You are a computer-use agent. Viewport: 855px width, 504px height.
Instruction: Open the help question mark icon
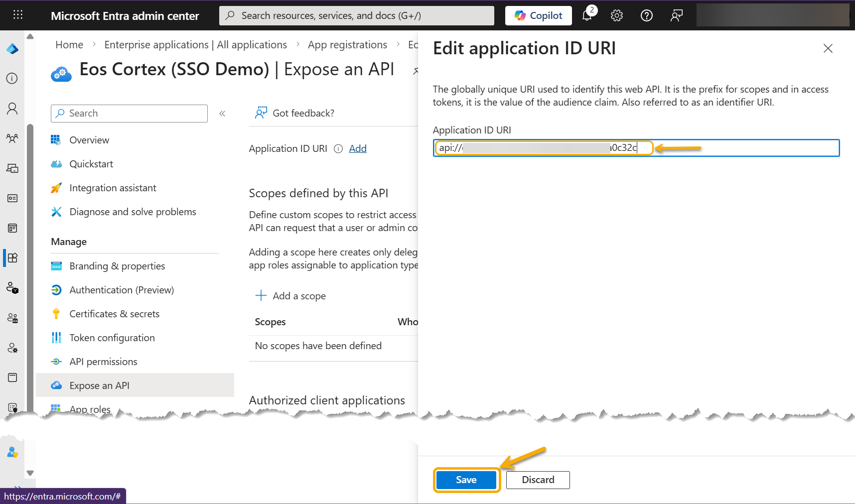click(647, 15)
